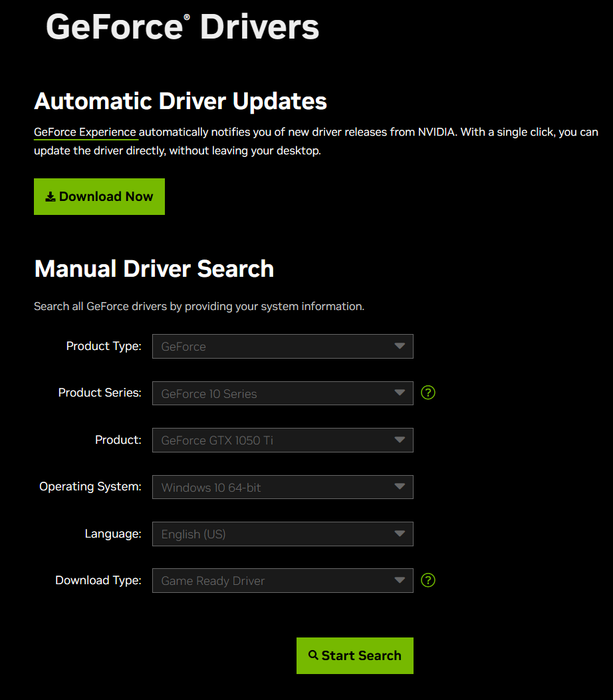The width and height of the screenshot is (613, 700).
Task: Click the GeForce Drivers page title
Action: (182, 27)
